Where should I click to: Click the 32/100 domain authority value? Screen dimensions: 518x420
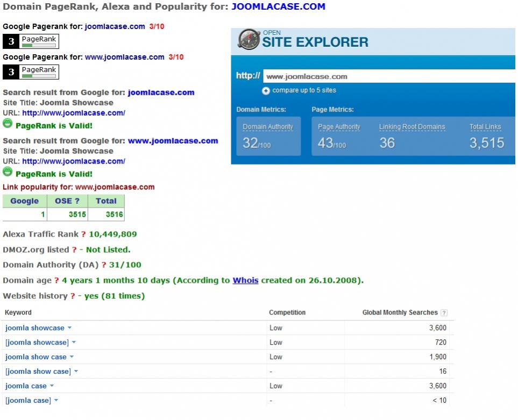[x=257, y=143]
